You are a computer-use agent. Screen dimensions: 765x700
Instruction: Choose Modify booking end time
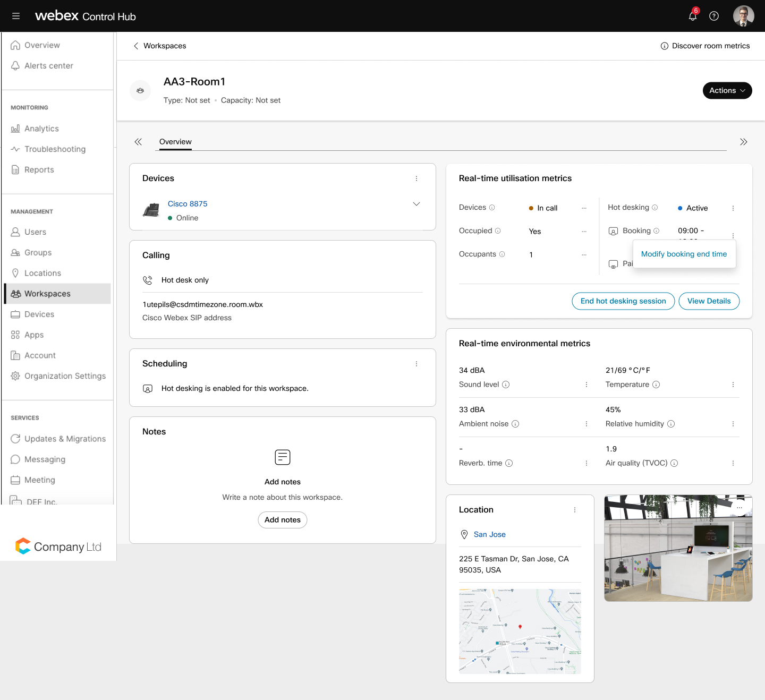[684, 254]
